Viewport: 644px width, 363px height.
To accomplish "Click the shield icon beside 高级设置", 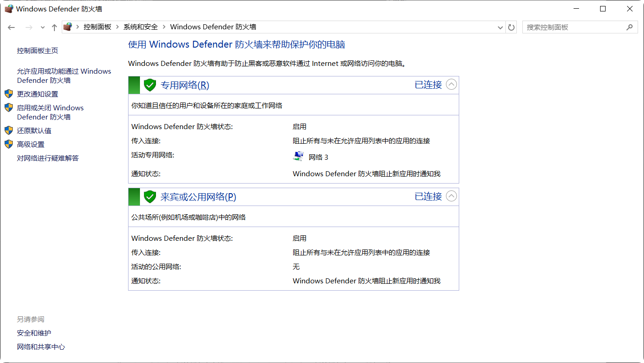I will (x=9, y=144).
